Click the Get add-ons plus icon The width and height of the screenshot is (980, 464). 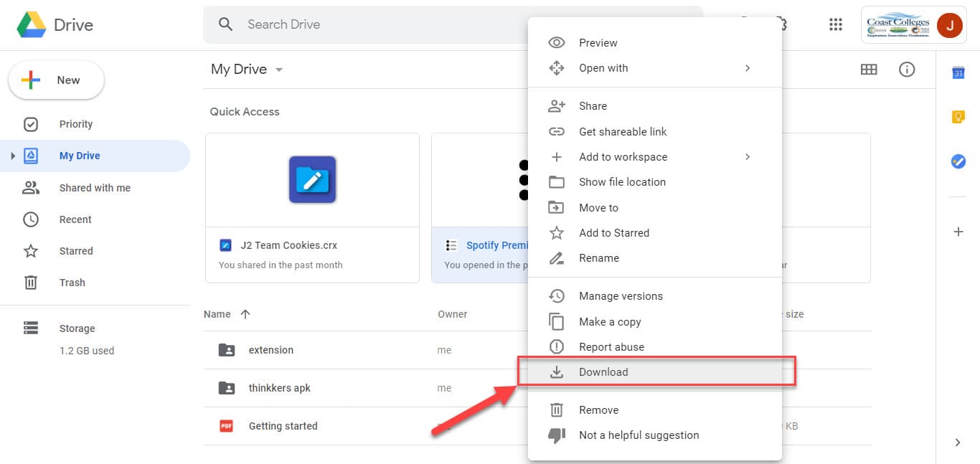click(x=958, y=231)
